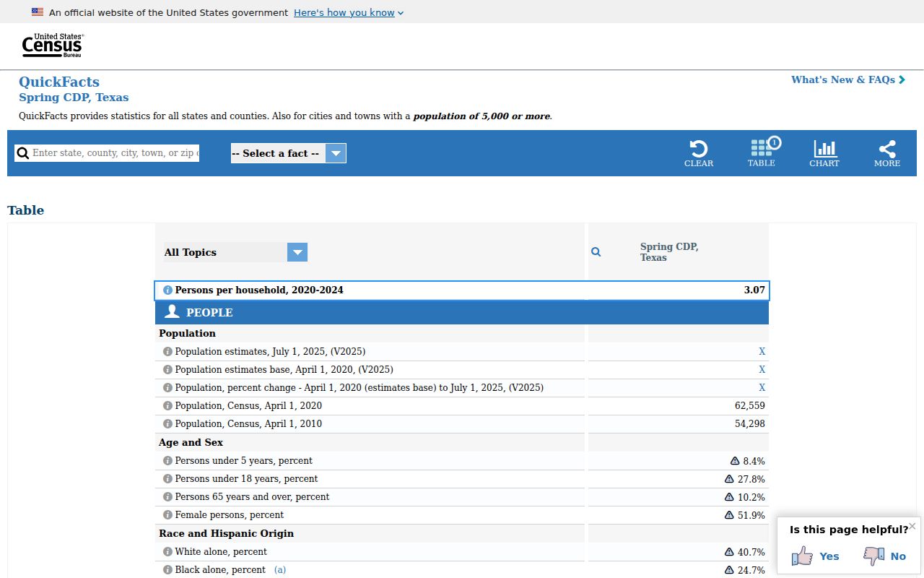Click info icon for Population, Census, April 1, 2020

click(x=167, y=406)
